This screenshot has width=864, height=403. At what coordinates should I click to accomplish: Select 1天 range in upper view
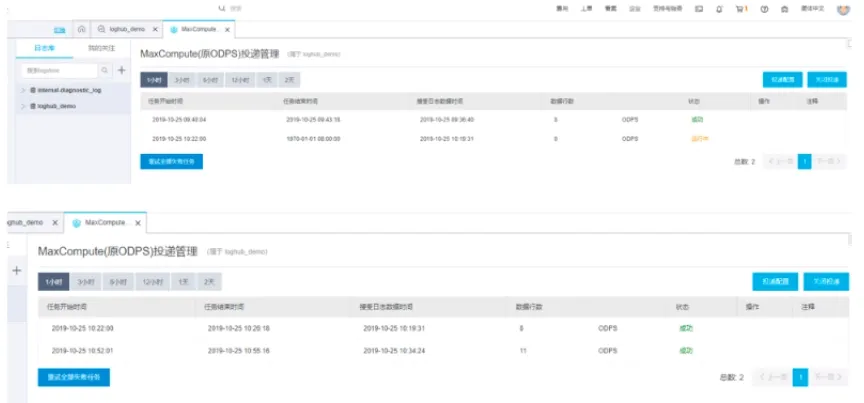[267, 80]
